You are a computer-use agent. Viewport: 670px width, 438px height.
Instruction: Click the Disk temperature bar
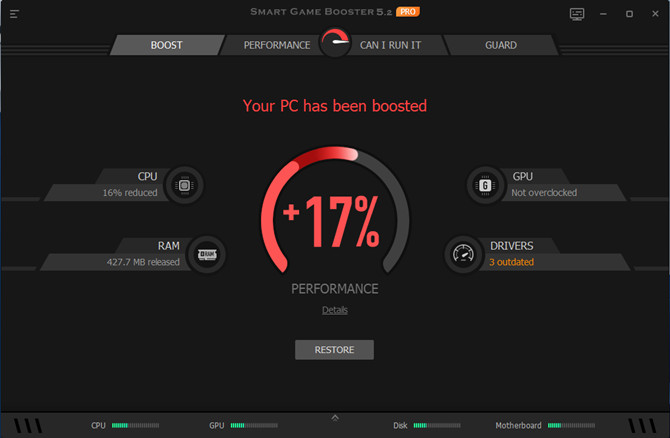pyautogui.click(x=437, y=426)
